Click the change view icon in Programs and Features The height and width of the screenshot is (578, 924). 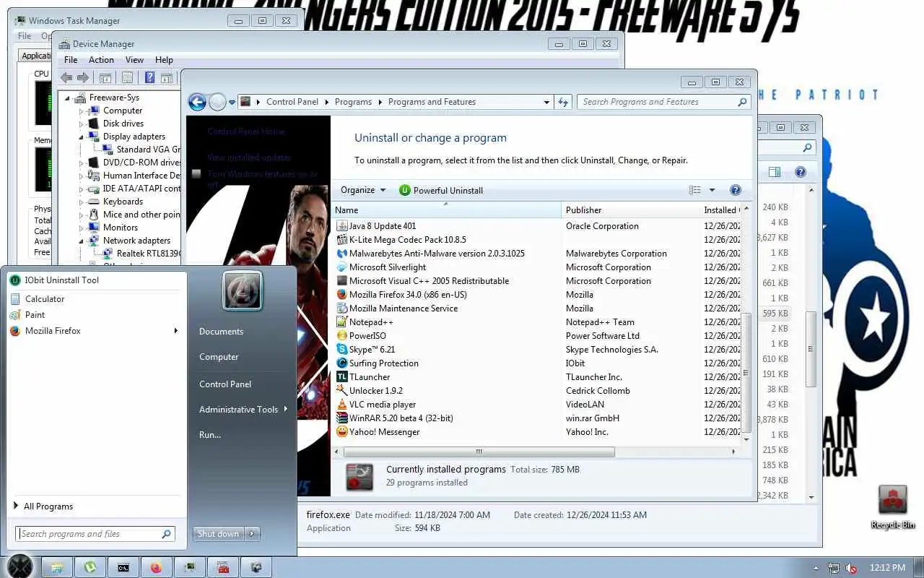click(695, 190)
